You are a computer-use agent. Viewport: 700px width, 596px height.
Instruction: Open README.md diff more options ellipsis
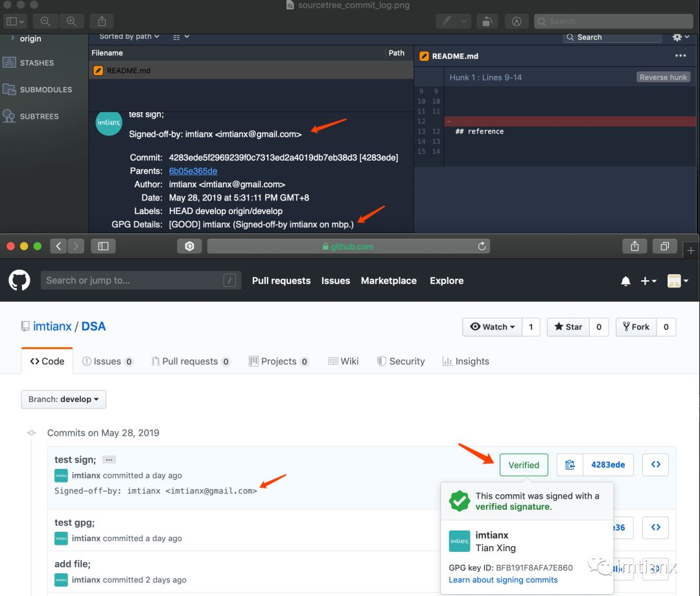(681, 55)
